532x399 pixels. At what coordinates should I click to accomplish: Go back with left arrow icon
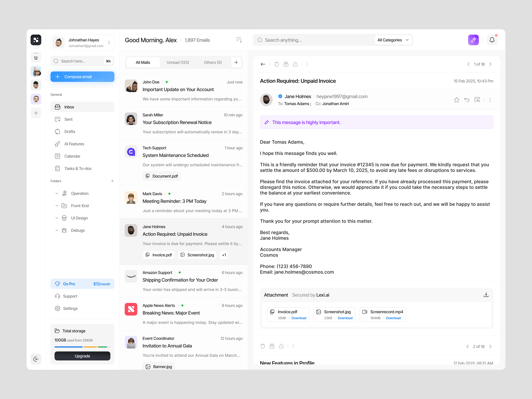[x=263, y=64]
